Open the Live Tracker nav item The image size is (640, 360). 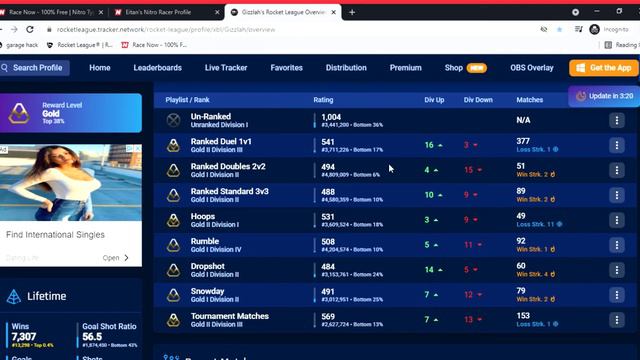pyautogui.click(x=226, y=68)
